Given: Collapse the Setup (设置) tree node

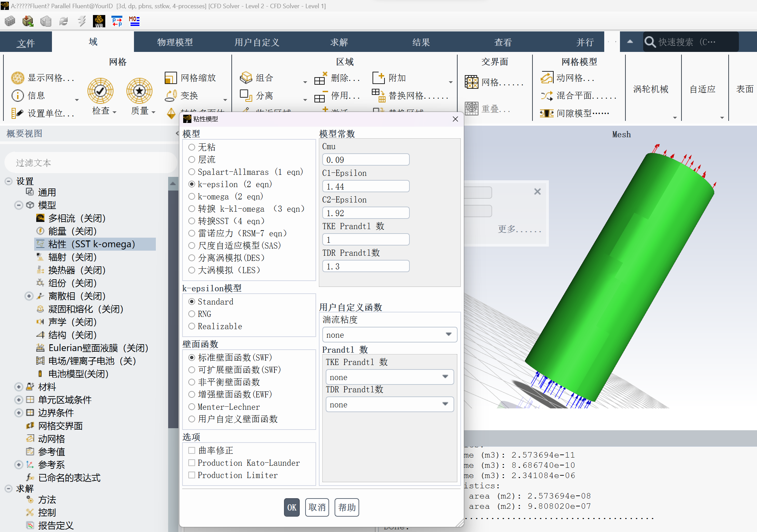Looking at the screenshot, I should (9, 181).
